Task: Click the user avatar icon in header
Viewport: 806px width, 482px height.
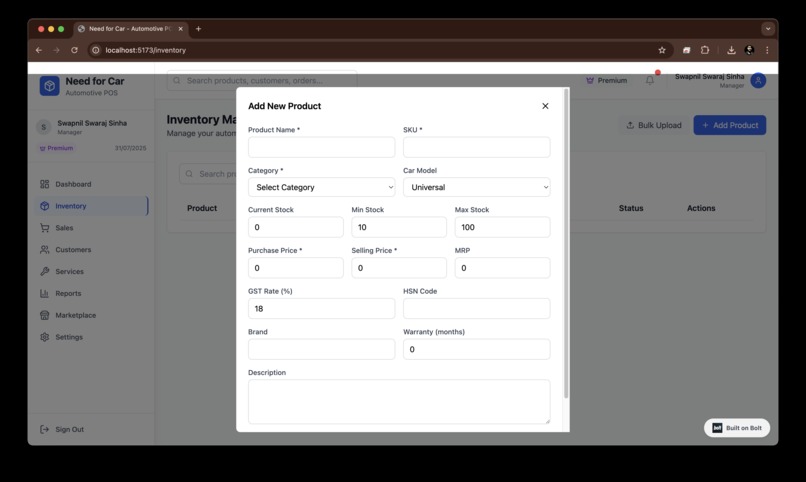Action: (x=758, y=80)
